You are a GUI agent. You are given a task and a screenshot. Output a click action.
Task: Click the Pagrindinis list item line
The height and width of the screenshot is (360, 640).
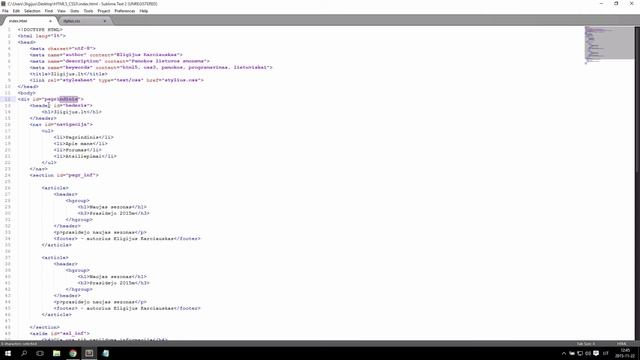pos(84,137)
